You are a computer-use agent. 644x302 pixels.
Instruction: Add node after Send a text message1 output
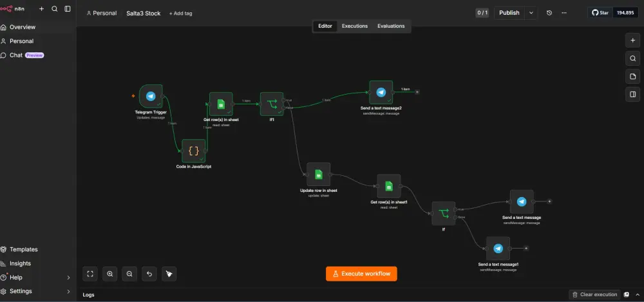(x=526, y=248)
